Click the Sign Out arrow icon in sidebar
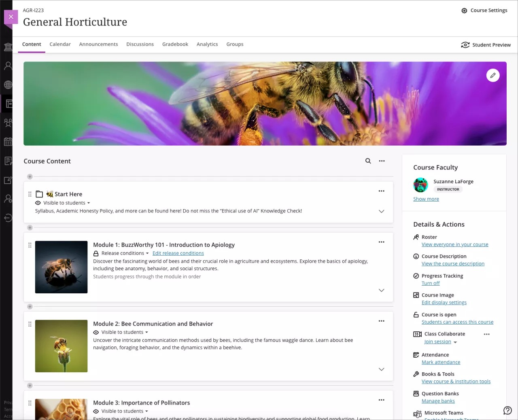 [8, 218]
